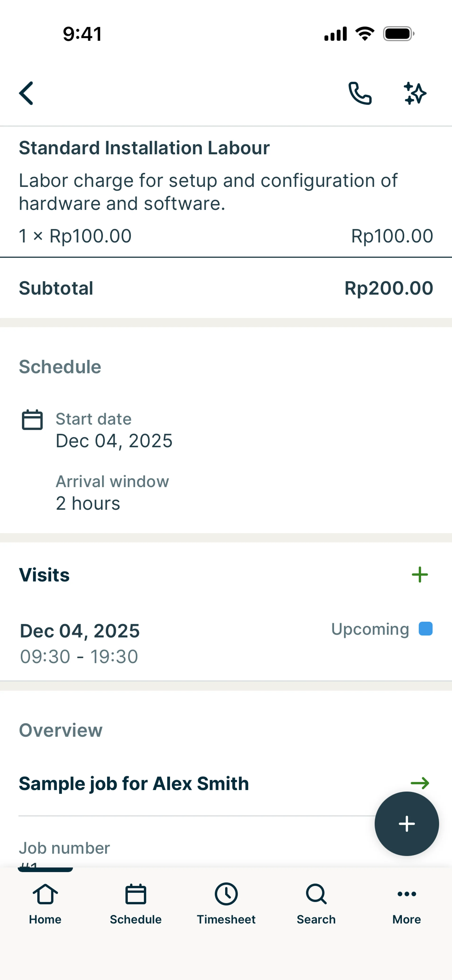The height and width of the screenshot is (980, 452).
Task: Tap the calendar icon beside Start date
Action: 32,420
